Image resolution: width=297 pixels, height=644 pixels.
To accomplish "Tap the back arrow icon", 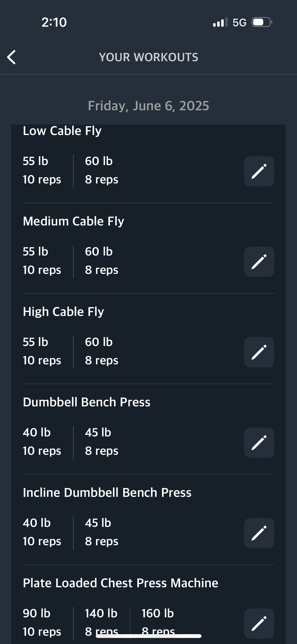I will 12,57.
